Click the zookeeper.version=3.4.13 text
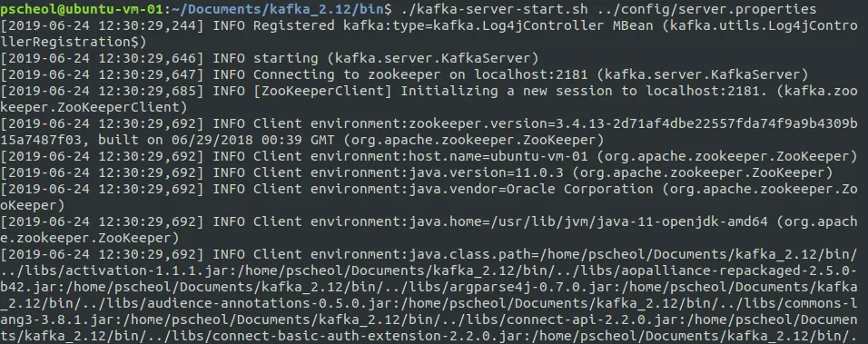The height and width of the screenshot is (344, 868). tap(507, 123)
